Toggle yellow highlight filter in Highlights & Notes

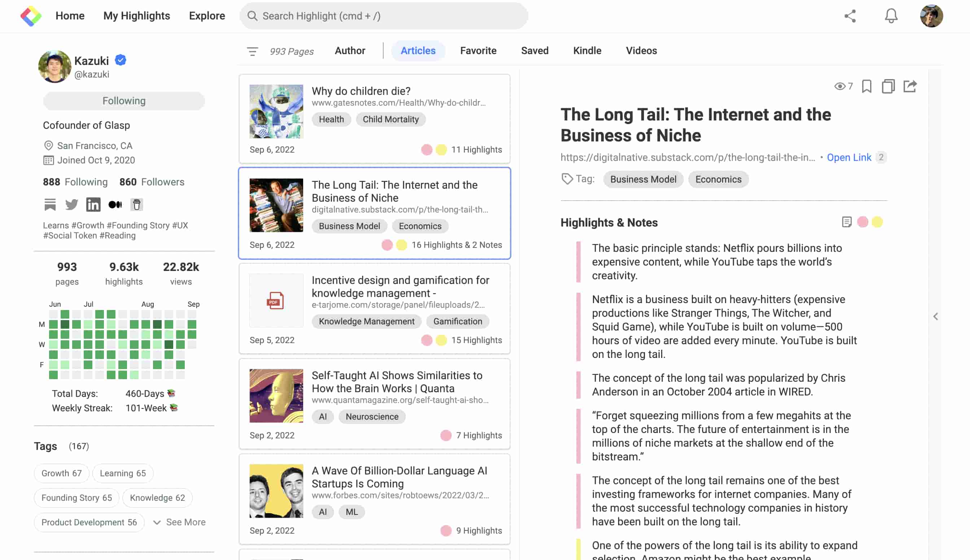(x=877, y=222)
